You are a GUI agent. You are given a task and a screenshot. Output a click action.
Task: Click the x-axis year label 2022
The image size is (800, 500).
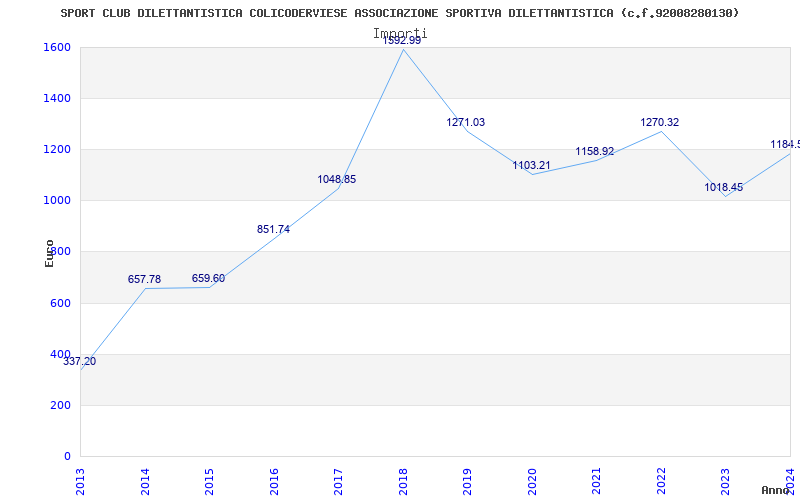click(x=661, y=481)
